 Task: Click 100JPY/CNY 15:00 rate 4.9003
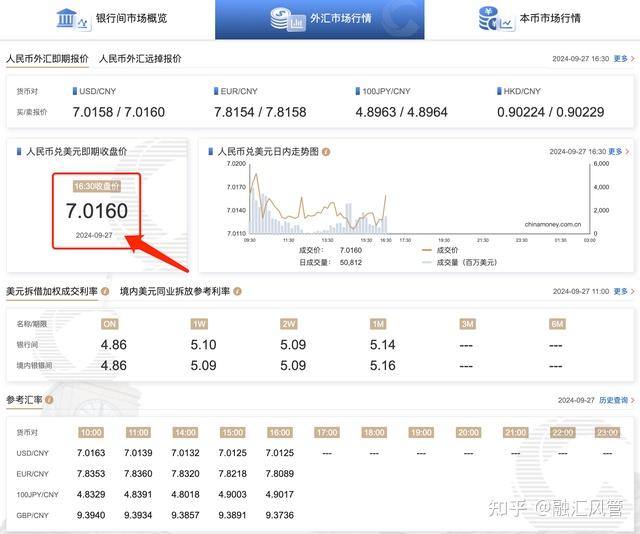coord(233,494)
